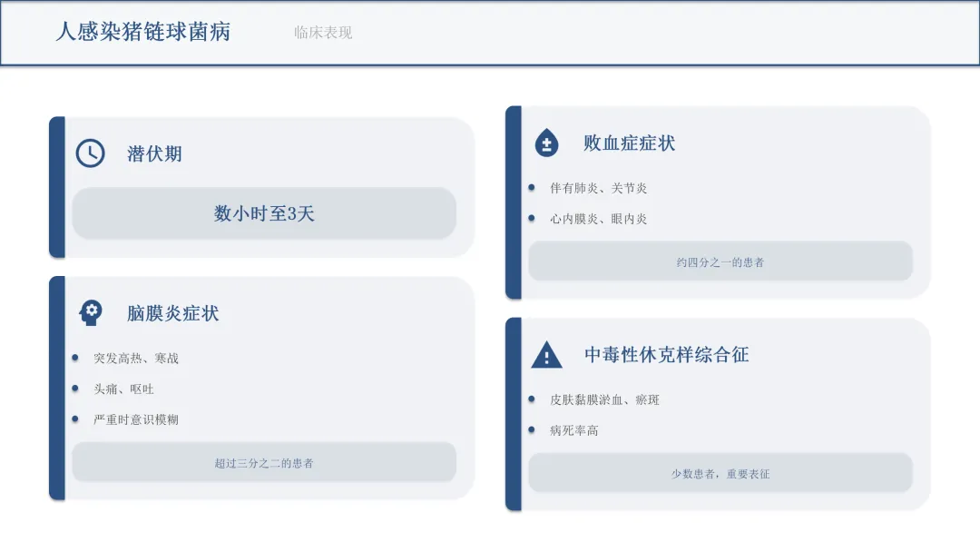980x552 pixels.
Task: Select the slide title 人感染猪链球菌病
Action: coord(143,33)
